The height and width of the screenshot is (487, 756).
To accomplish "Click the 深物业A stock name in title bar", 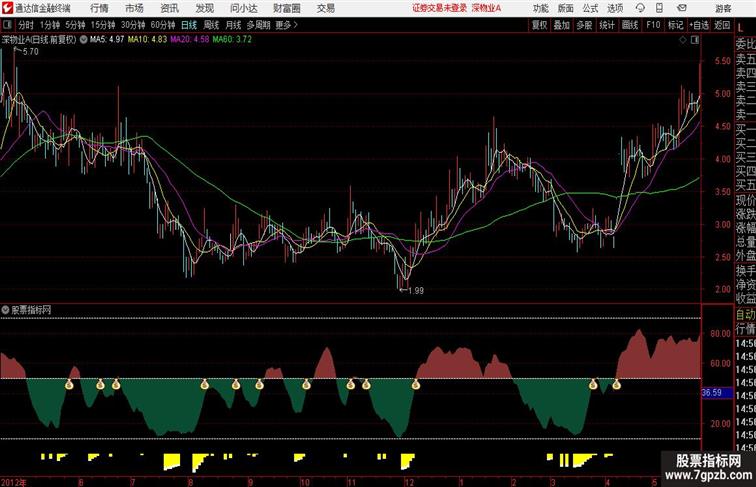I will [486, 8].
